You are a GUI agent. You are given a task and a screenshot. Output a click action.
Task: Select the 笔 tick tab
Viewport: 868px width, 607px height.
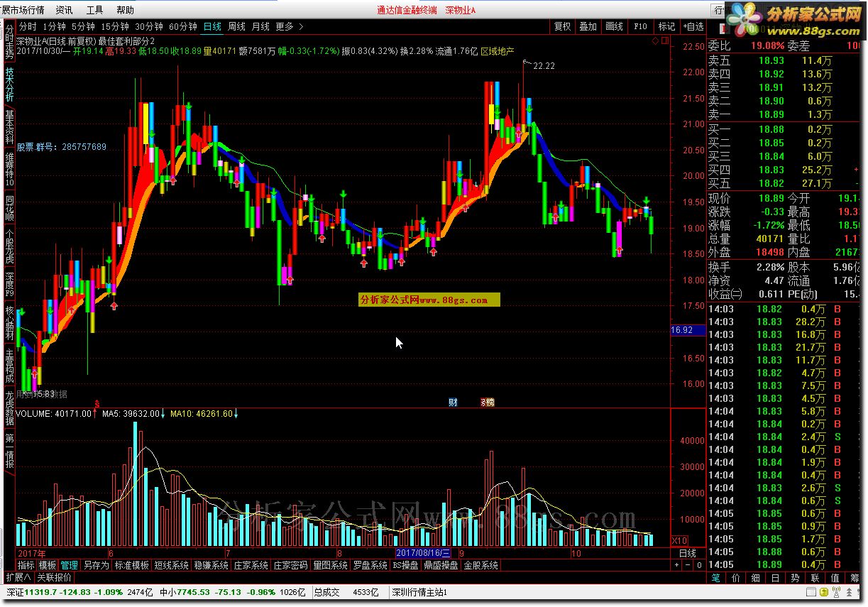tap(716, 578)
